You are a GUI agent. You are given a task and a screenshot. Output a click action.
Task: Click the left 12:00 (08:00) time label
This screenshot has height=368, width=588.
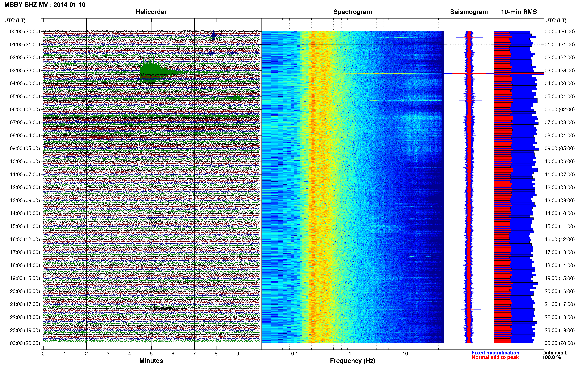tap(25, 187)
